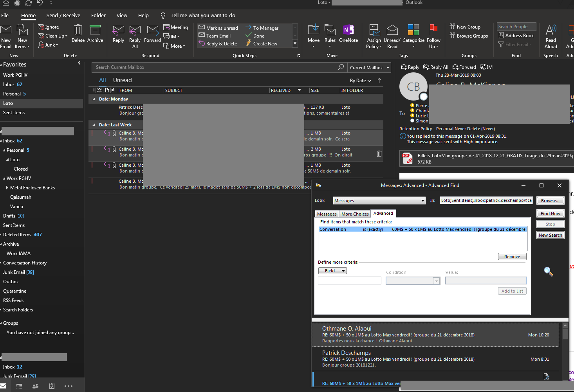Create a Meeting reply
This screenshot has width=574, height=392.
176,27
